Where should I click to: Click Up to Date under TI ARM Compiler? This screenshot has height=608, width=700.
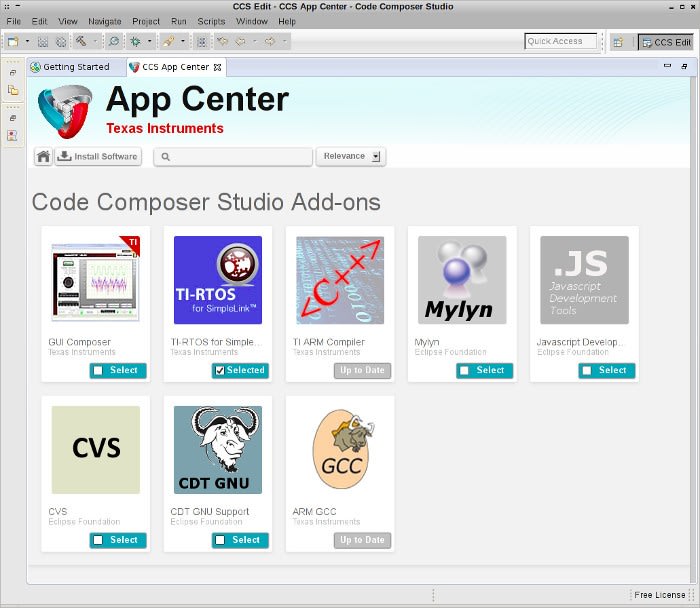click(362, 371)
